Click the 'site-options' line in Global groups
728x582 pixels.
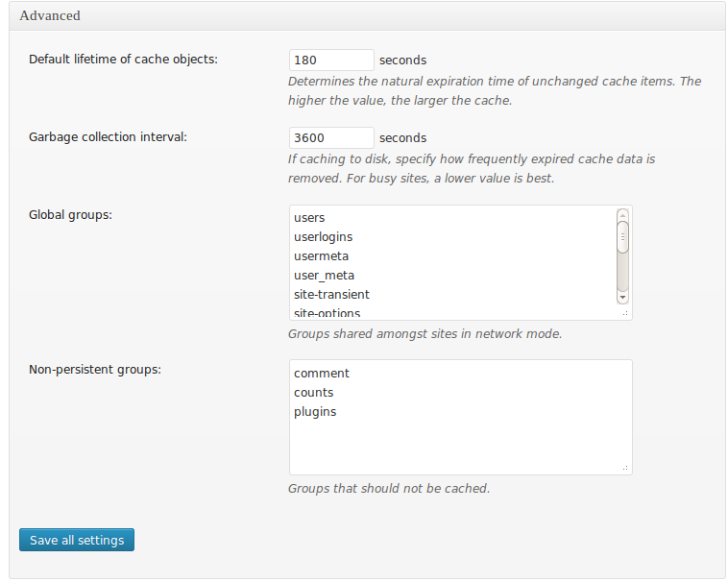pyautogui.click(x=328, y=312)
